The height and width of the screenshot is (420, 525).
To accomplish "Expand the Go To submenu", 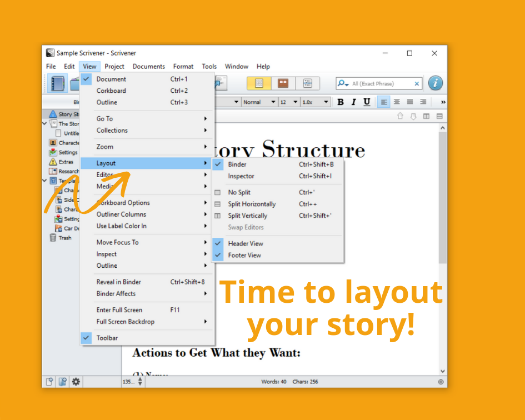I will pyautogui.click(x=147, y=118).
